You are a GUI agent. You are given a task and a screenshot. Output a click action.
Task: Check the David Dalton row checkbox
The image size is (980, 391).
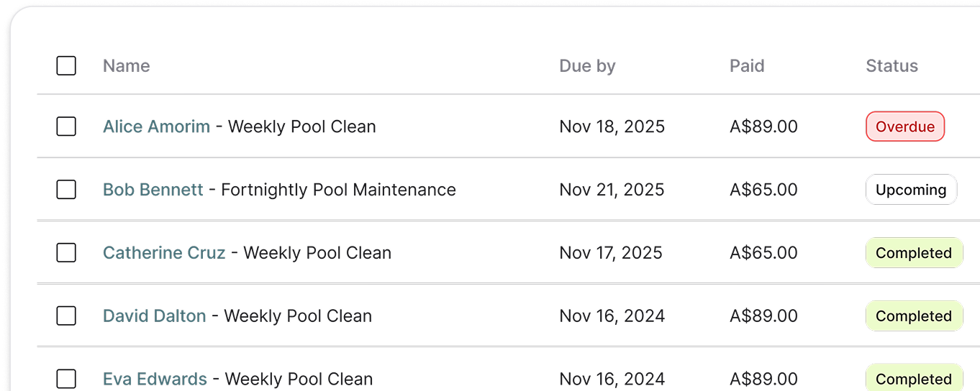coord(66,316)
